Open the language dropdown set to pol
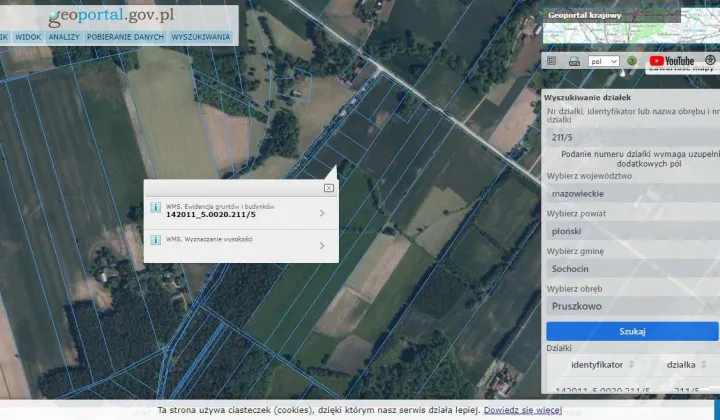Viewport: 720px width, 420px height. 603,61
